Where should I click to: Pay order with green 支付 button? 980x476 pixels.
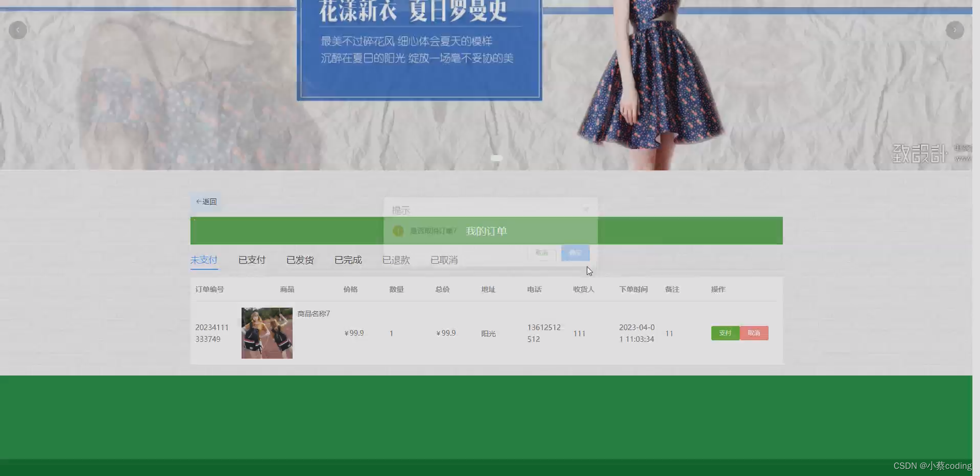point(725,333)
